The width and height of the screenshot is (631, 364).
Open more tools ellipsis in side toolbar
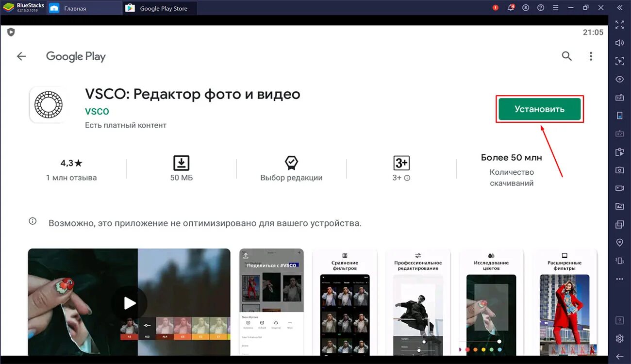coord(619,279)
